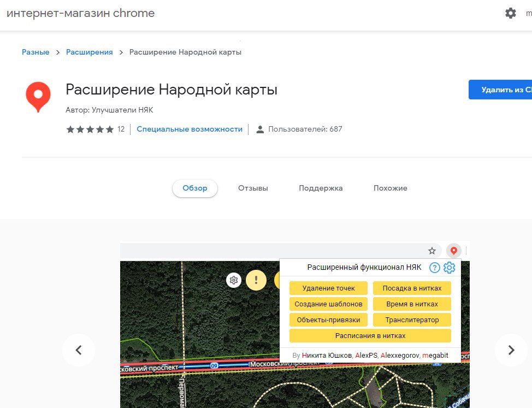
Task: Open Chrome Web Store settings gear
Action: (x=510, y=13)
